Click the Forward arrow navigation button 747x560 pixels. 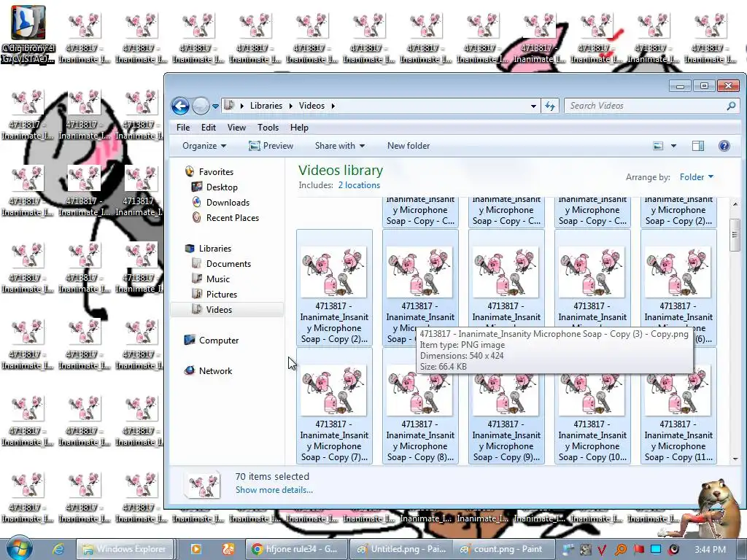point(201,106)
